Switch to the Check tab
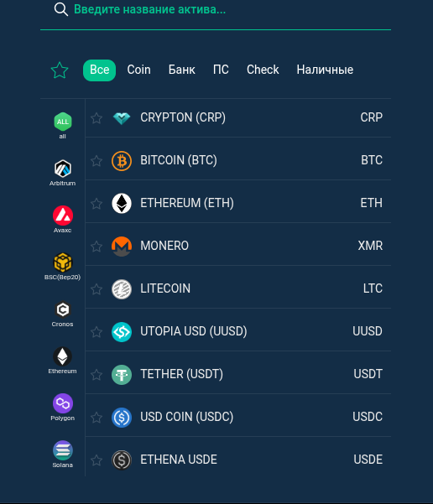 click(x=263, y=70)
